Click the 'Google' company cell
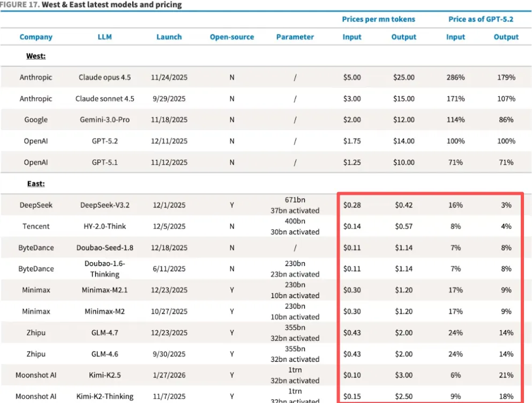 [36, 120]
